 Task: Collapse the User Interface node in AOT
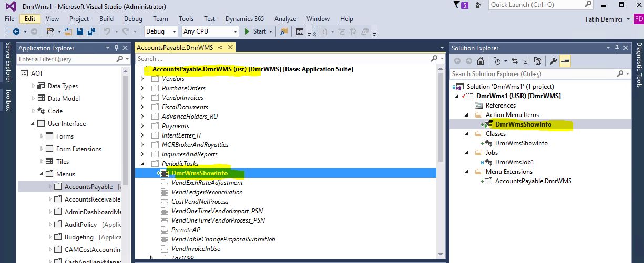(x=34, y=123)
